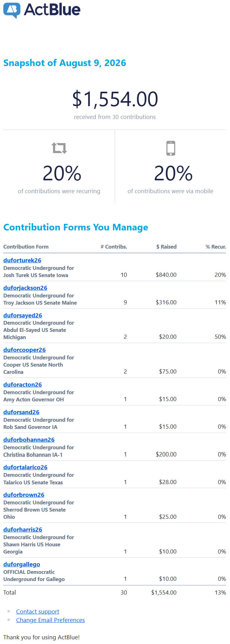
Task: Click the mobile phone icon
Action: point(171,148)
